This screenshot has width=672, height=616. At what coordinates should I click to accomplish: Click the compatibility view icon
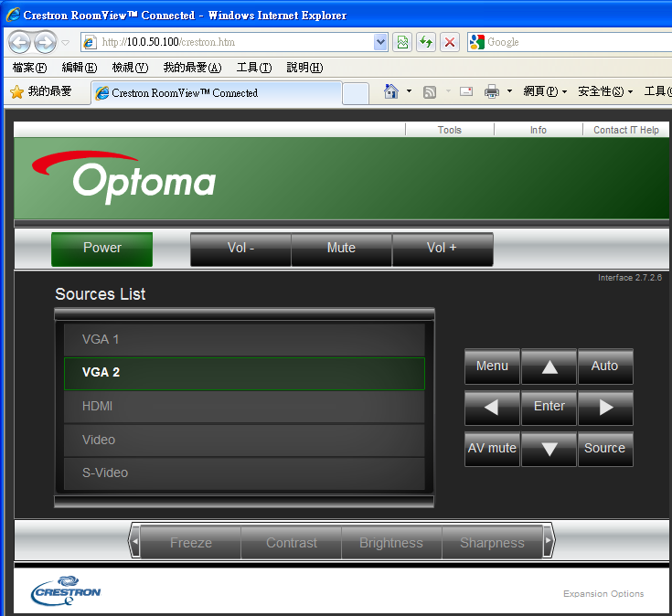(x=402, y=42)
